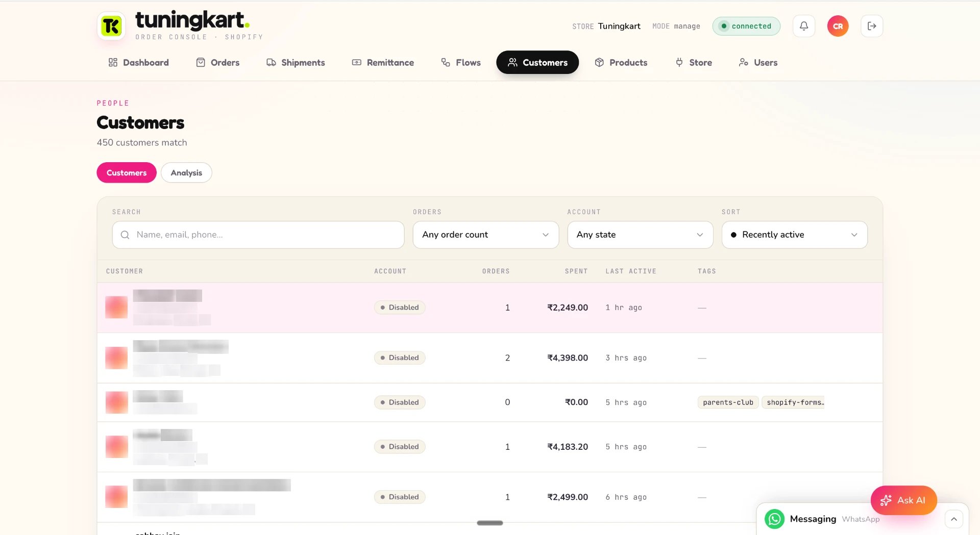The image size is (980, 535).
Task: Open the Any state account dropdown
Action: (640, 235)
